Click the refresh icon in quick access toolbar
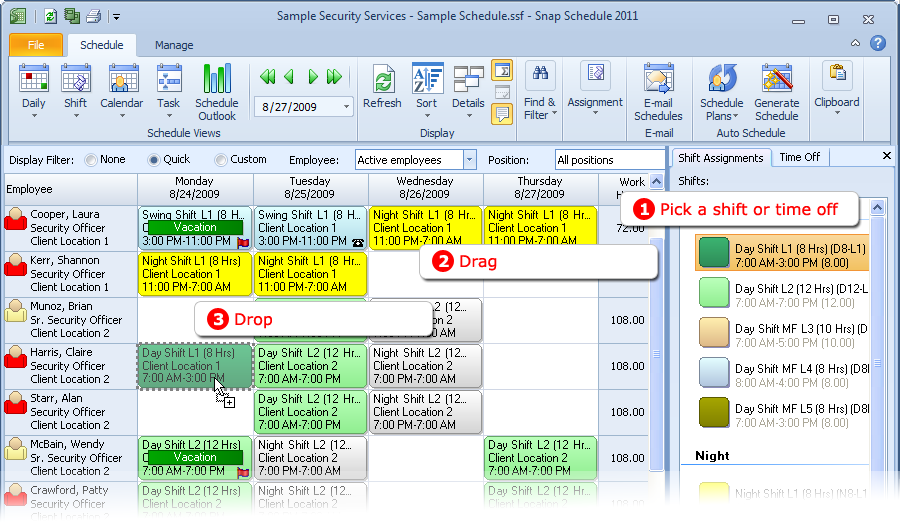This screenshot has height=525, width=900. [51, 16]
